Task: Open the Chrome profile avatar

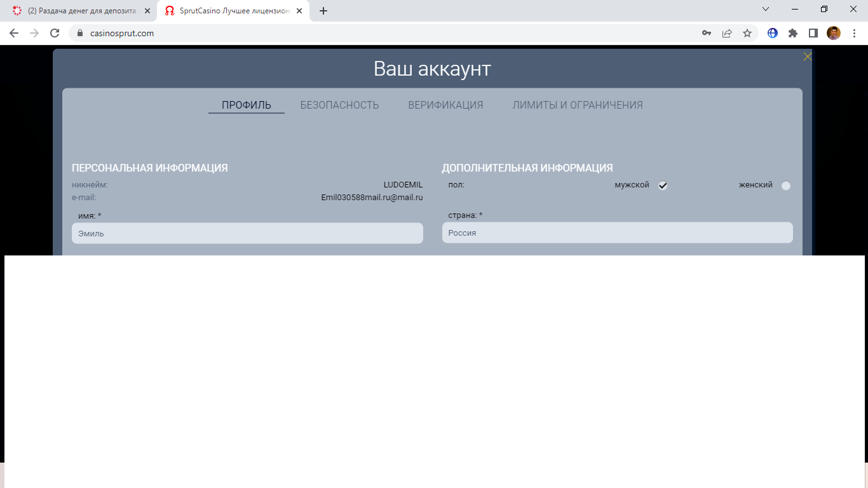Action: (x=834, y=33)
